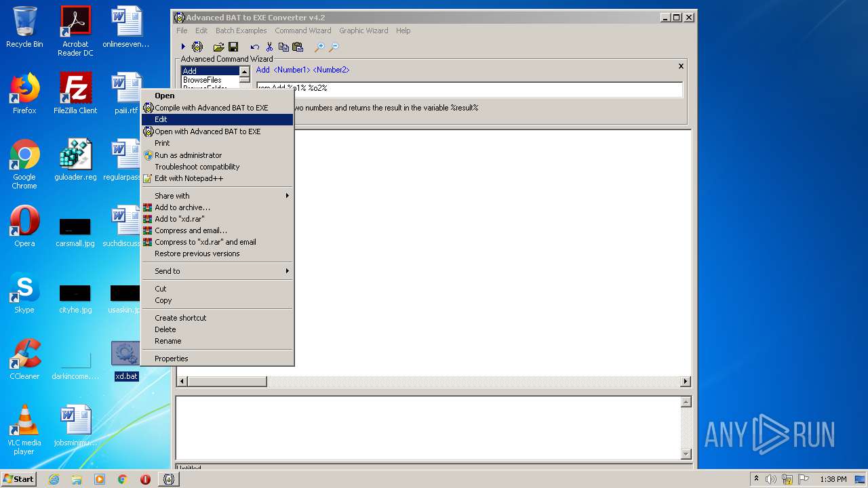Show hidden tray icons arrow

point(756,479)
